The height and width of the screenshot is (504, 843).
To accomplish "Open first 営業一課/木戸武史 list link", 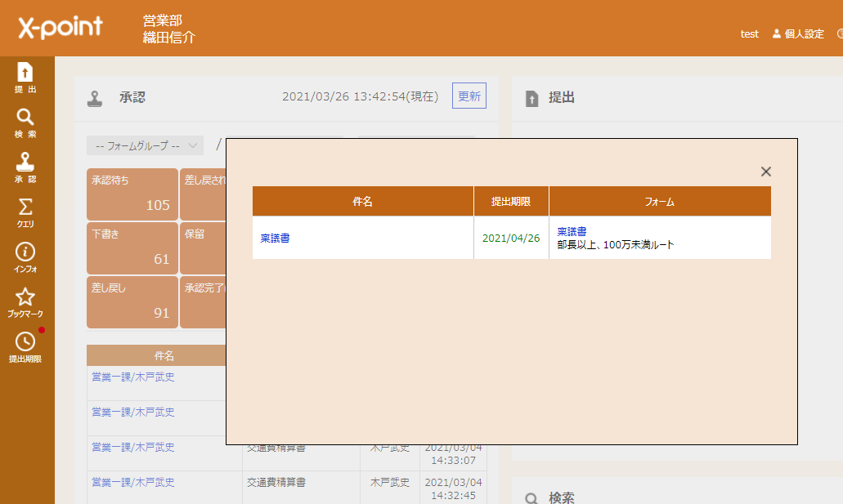I will pos(132,377).
